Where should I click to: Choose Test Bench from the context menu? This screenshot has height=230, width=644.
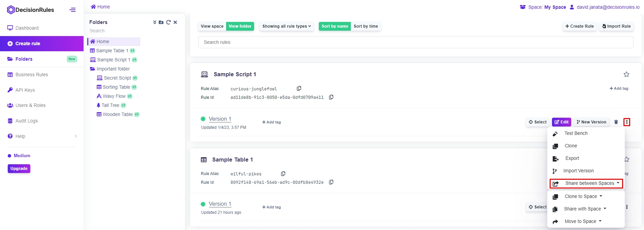(576, 133)
